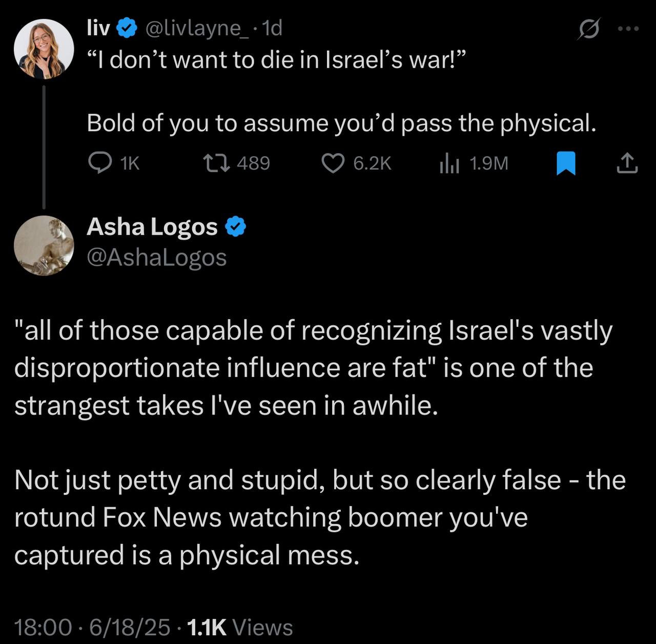
Task: Like liv's tweet with 6.2K likes
Action: (357, 163)
